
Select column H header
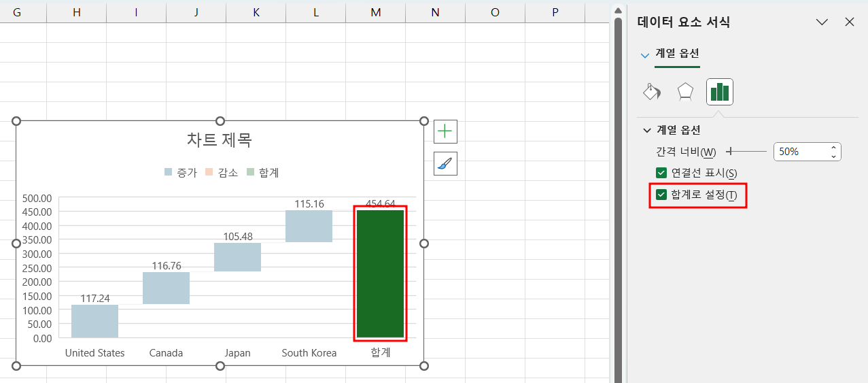click(x=76, y=12)
